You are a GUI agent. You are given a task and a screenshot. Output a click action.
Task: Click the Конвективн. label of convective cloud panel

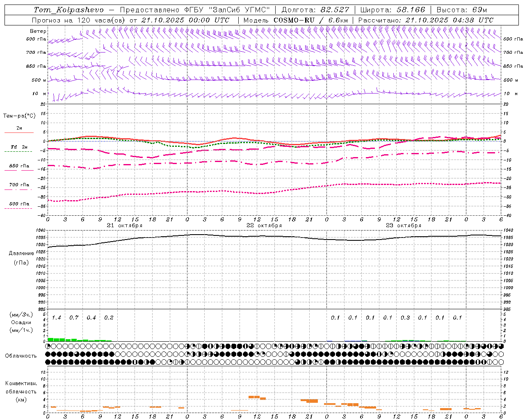click(x=21, y=383)
